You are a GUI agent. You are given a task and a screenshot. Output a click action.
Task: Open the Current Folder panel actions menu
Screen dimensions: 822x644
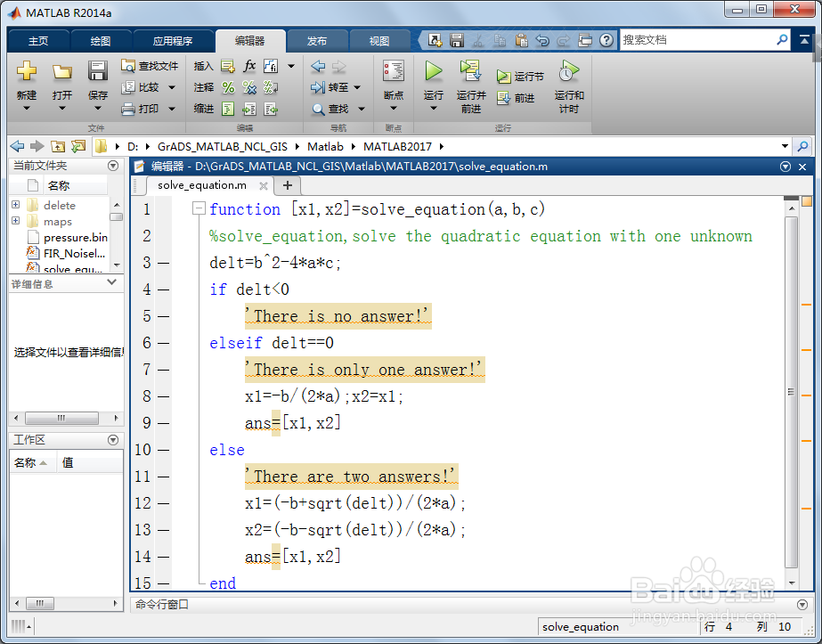point(113,166)
